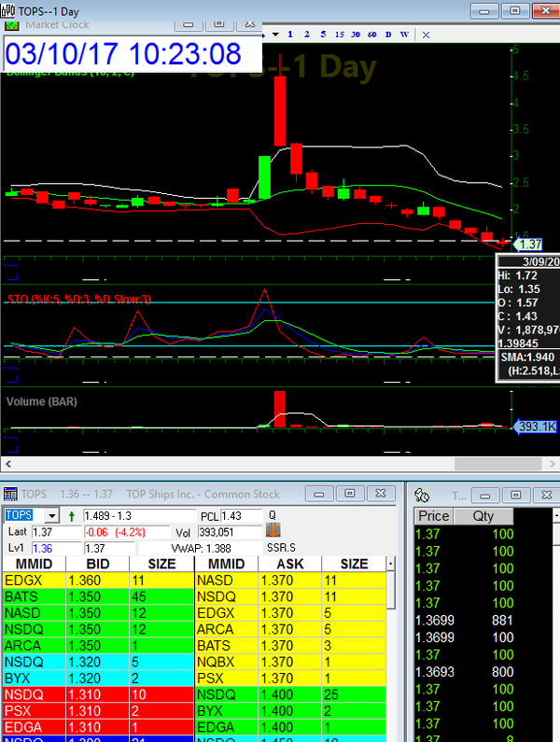Click the green up-arrow tick indicator
The width and height of the screenshot is (560, 742).
click(72, 515)
